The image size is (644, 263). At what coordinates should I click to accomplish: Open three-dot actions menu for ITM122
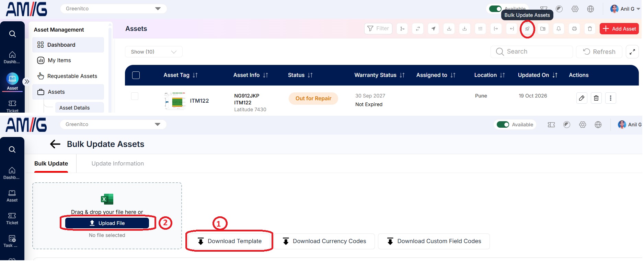[x=610, y=98]
